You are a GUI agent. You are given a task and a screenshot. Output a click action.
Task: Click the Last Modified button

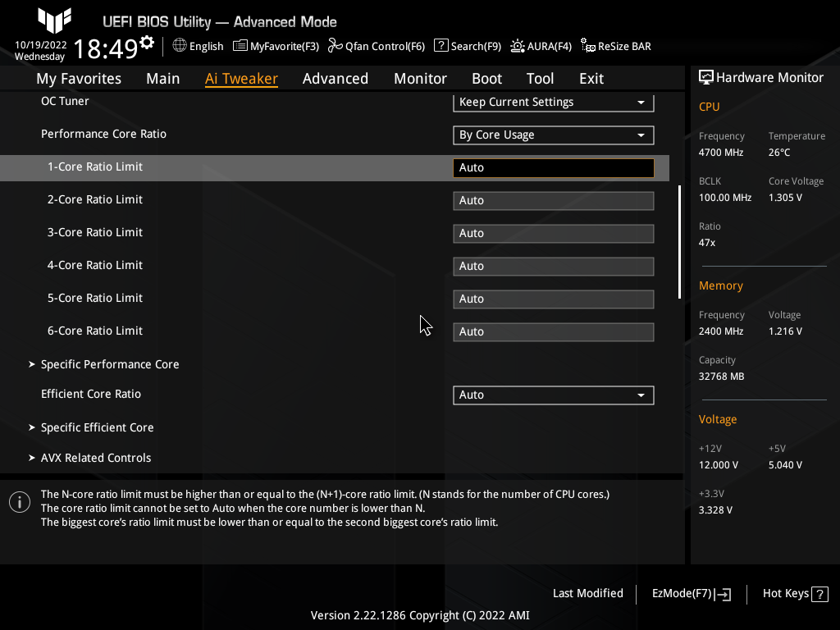point(587,593)
